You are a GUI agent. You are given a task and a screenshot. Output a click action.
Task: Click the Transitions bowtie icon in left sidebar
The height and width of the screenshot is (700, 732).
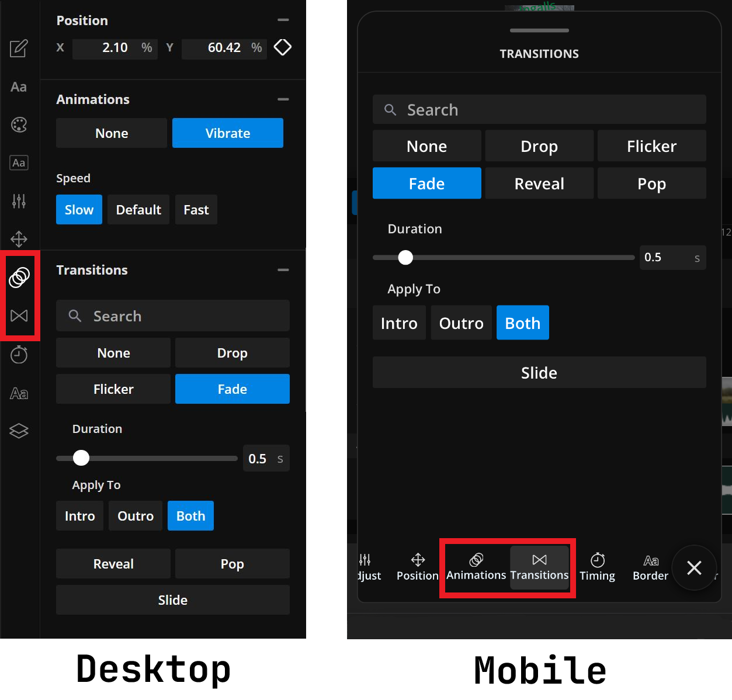click(x=19, y=316)
